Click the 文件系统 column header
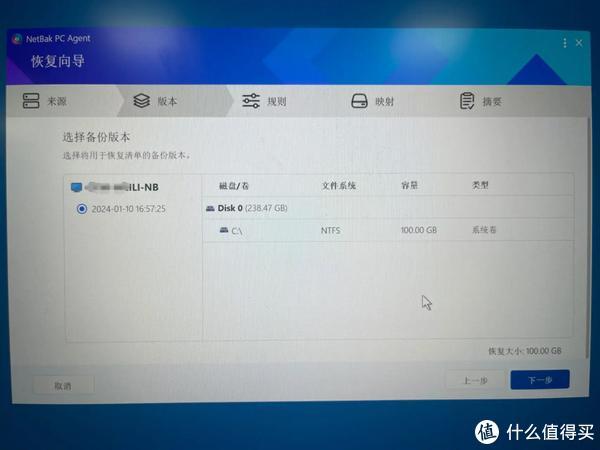Screen dimensions: 600x450 (339, 186)
